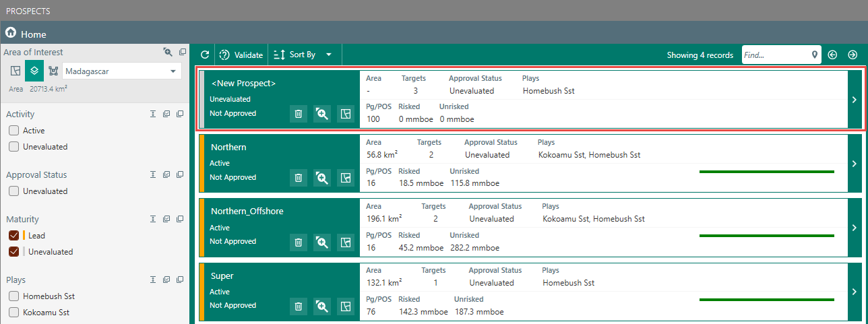Image resolution: width=868 pixels, height=324 pixels.
Task: Click the Northern_Offshore risk bar
Action: (x=767, y=236)
